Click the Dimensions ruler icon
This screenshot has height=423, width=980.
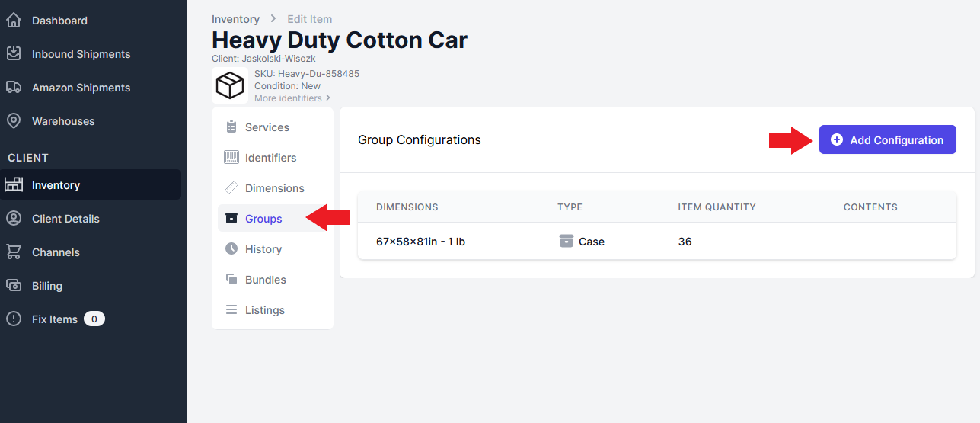click(231, 188)
